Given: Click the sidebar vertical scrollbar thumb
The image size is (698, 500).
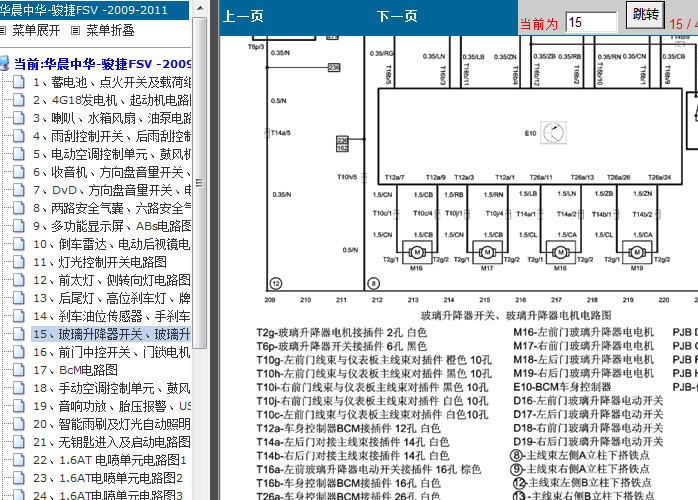Looking at the screenshot, I should 200,183.
